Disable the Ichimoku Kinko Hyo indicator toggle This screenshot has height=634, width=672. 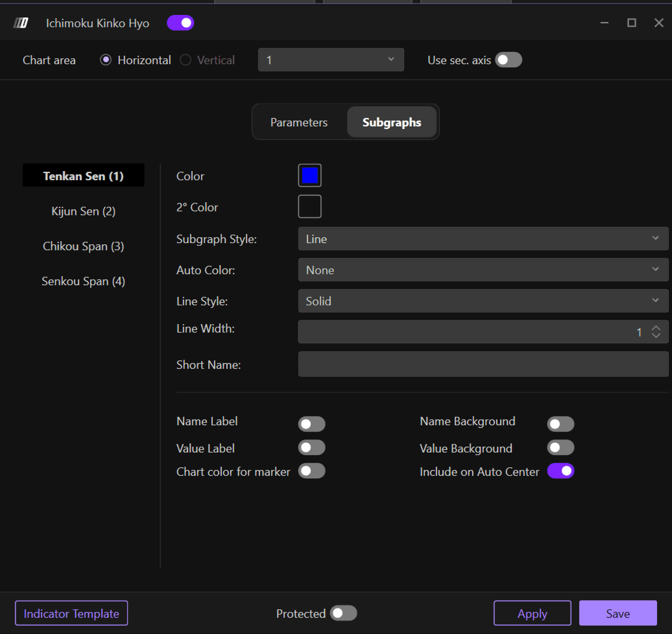click(180, 23)
